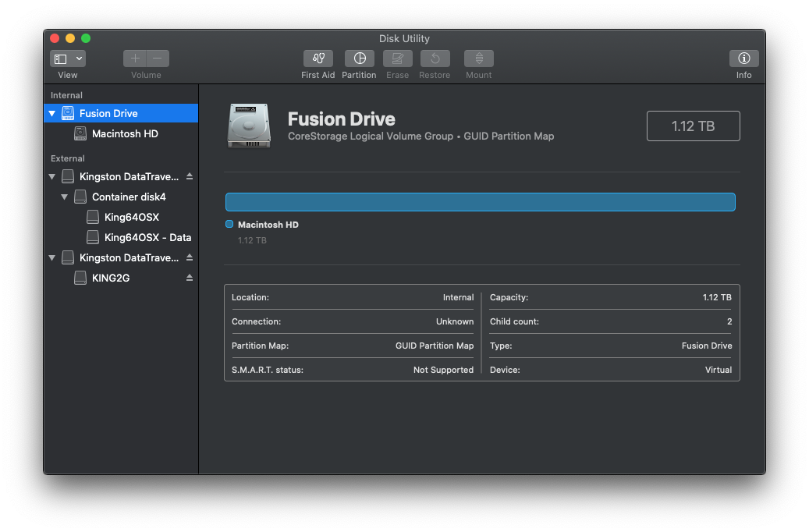Screen dimensions: 809x532
Task: Select Container disk4 in sidebar
Action: pyautogui.click(x=121, y=197)
